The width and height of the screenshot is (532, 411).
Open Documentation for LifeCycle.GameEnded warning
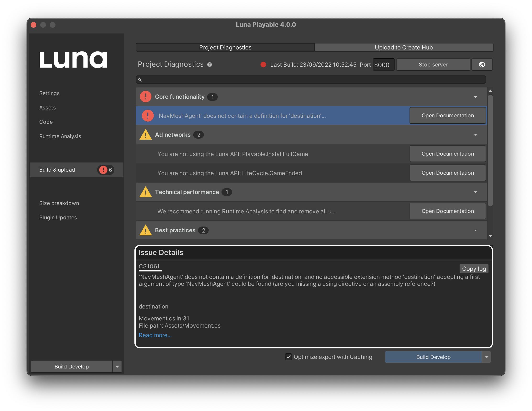(448, 173)
